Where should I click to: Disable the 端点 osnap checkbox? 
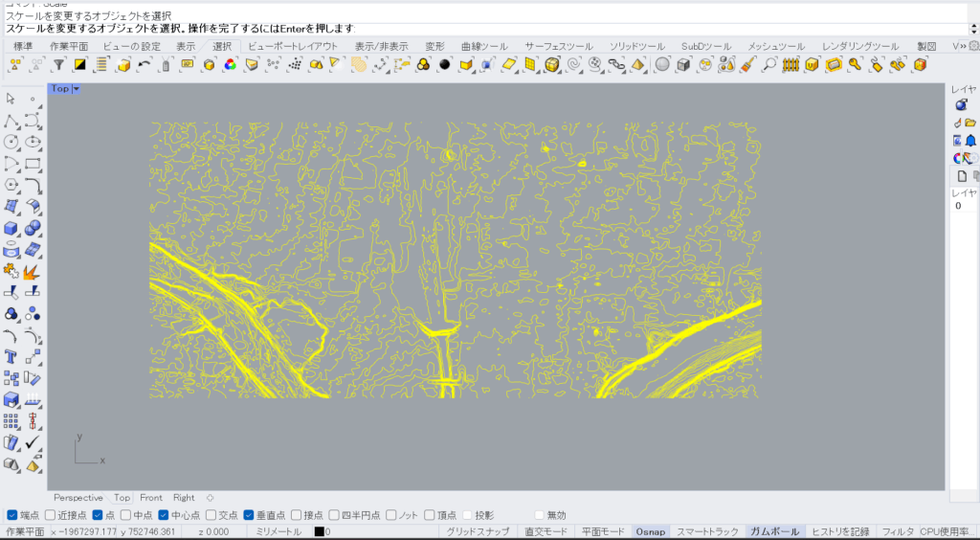click(x=12, y=515)
